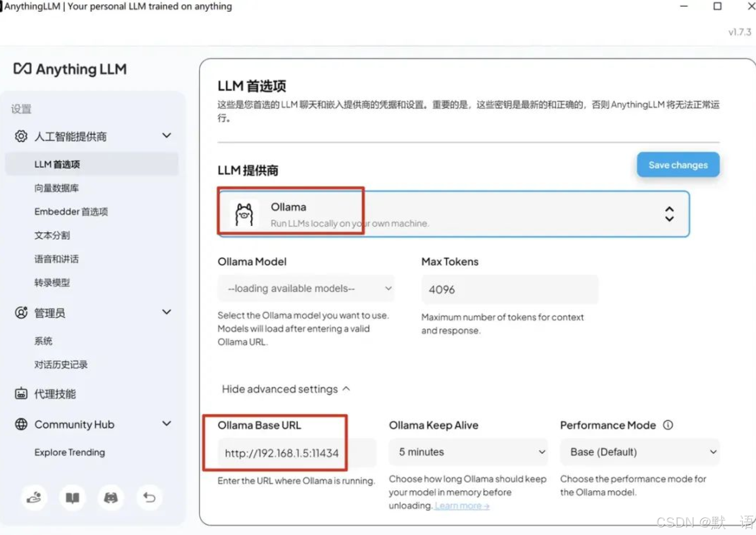This screenshot has height=535, width=756.
Task: Follow the Learn more link
Action: click(462, 506)
